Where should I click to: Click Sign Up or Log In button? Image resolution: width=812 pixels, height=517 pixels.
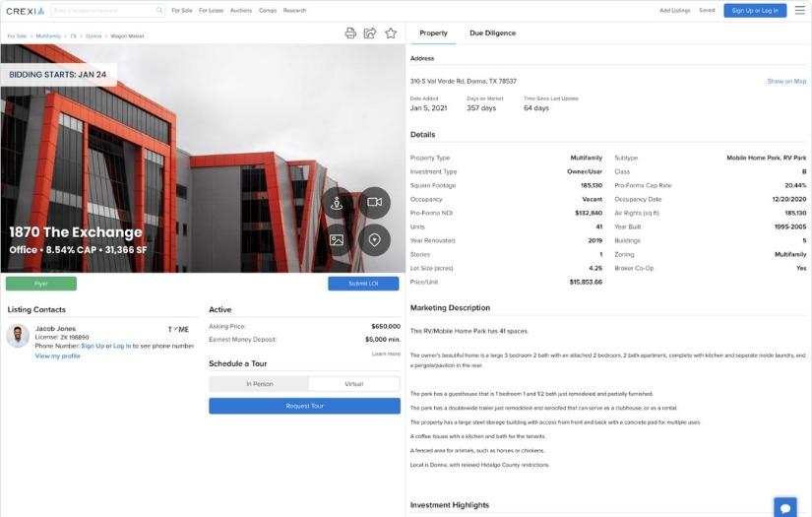[x=755, y=11]
